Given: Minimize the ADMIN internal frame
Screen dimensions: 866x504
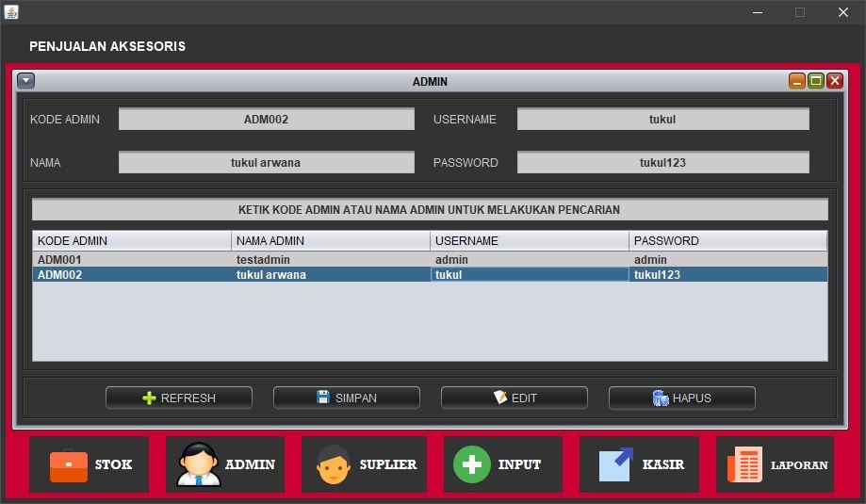Looking at the screenshot, I should 797,81.
